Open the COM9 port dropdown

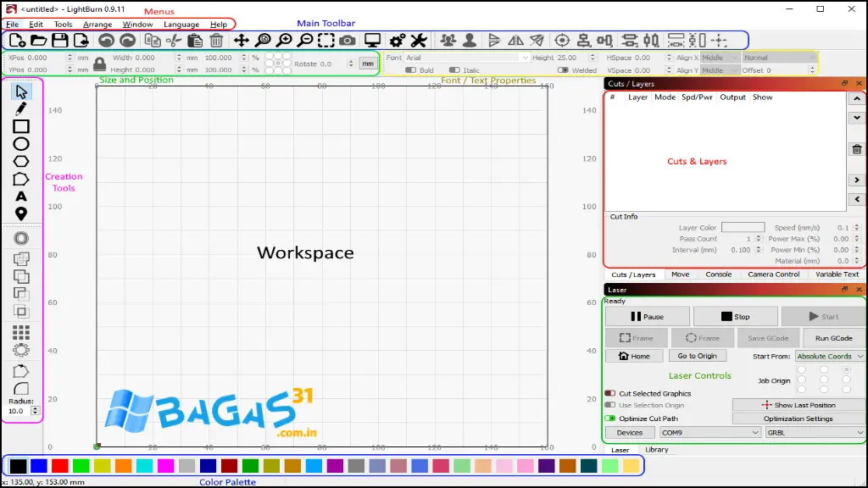click(709, 432)
